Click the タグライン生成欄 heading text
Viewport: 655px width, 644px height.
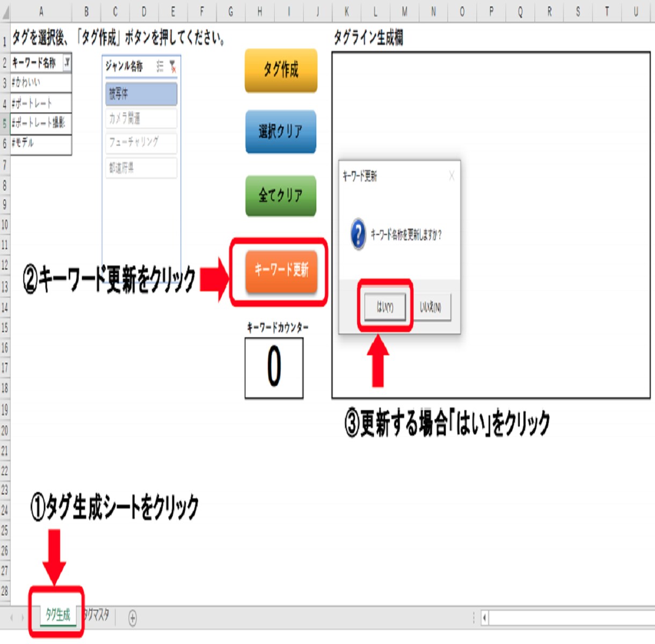(368, 38)
